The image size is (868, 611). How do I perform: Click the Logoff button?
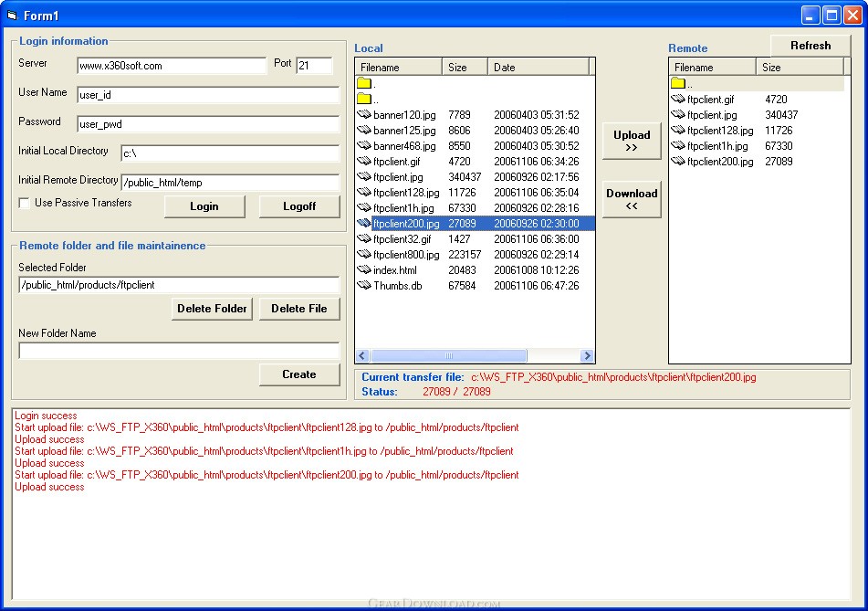point(299,206)
